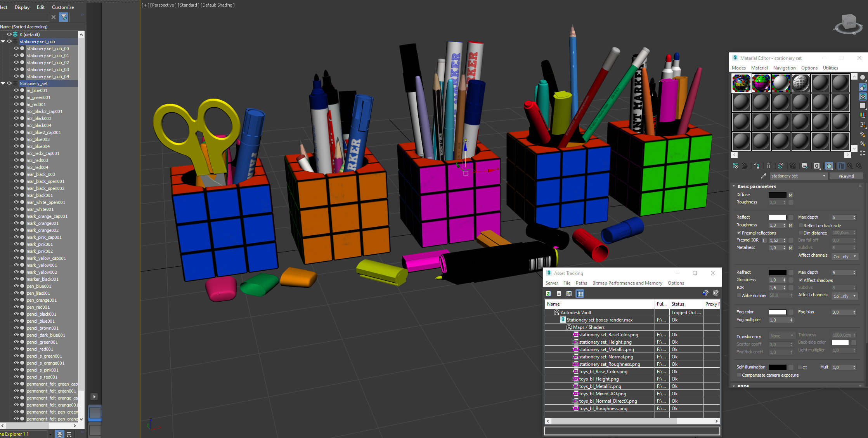The width and height of the screenshot is (868, 438).
Task: Click the VRayMtl material type button
Action: coord(846,176)
